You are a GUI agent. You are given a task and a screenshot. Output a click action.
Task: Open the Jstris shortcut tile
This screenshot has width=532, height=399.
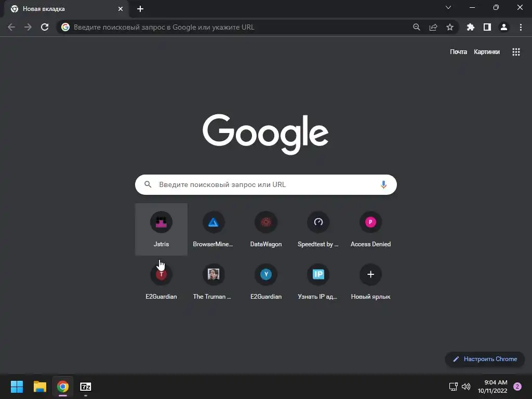tap(161, 229)
